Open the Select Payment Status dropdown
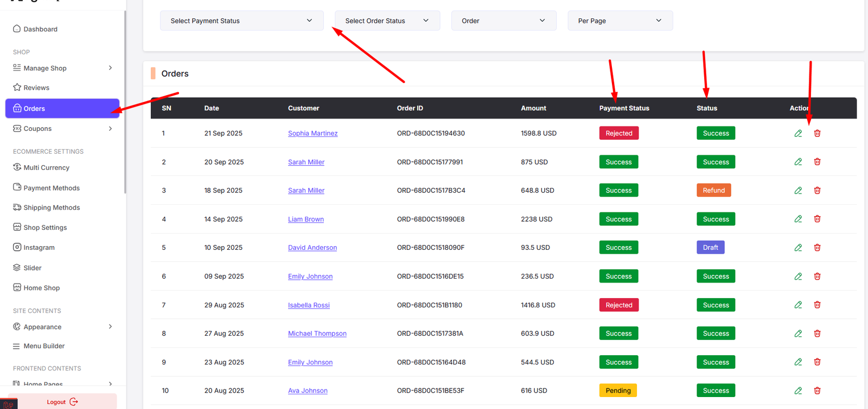The width and height of the screenshot is (868, 409). click(241, 21)
